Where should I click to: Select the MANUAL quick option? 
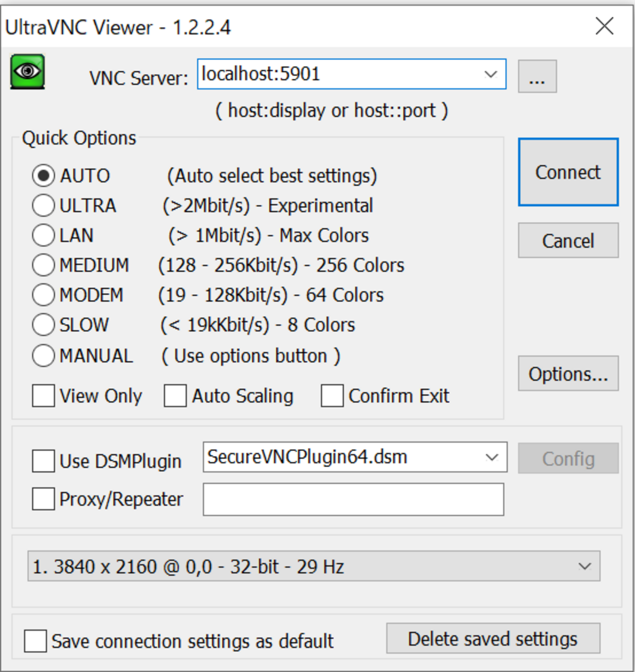(x=43, y=356)
